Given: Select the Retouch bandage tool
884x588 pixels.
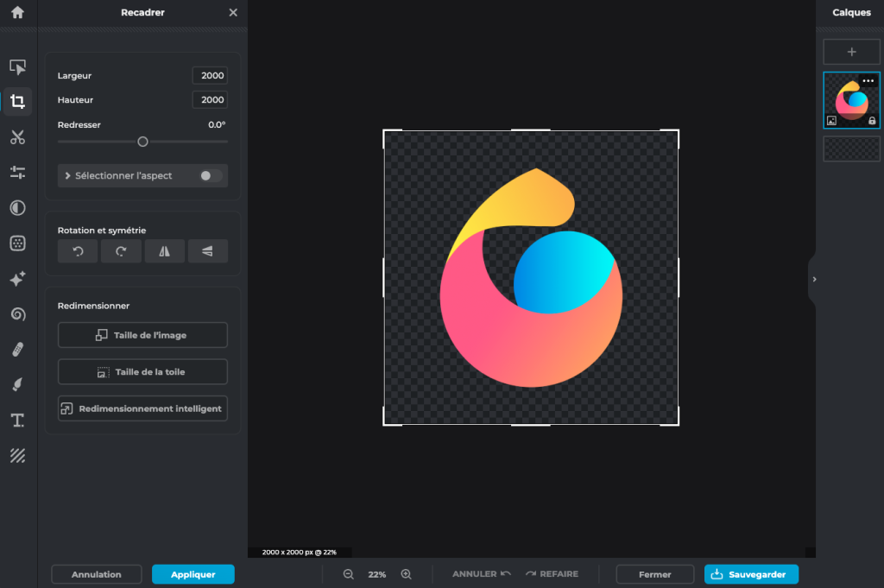Looking at the screenshot, I should pyautogui.click(x=17, y=349).
